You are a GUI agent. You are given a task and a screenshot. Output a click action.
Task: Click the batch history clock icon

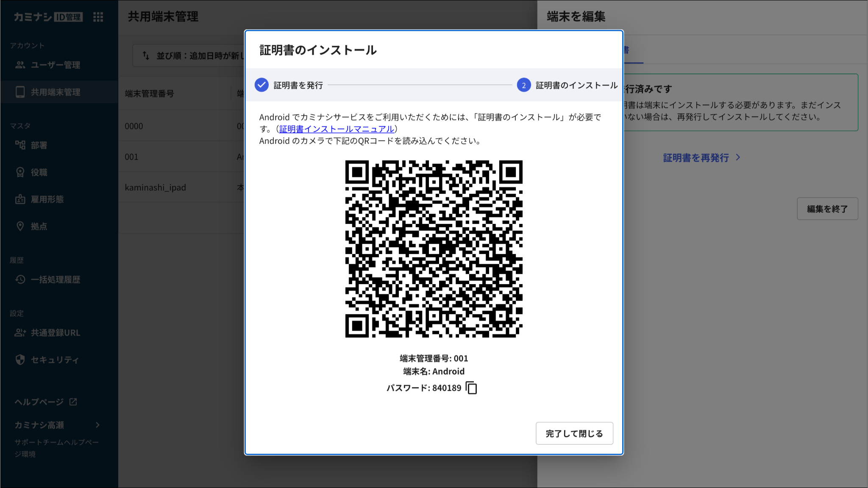click(x=20, y=279)
